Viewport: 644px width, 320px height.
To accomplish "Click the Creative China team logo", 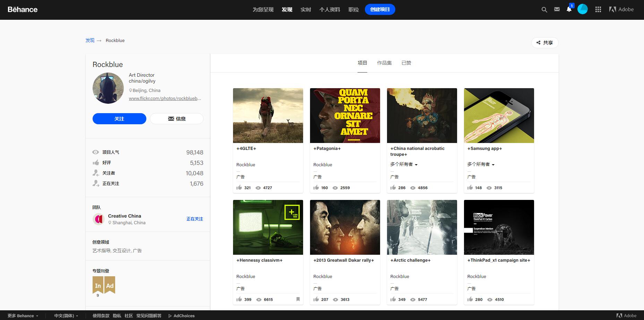I will pos(99,219).
